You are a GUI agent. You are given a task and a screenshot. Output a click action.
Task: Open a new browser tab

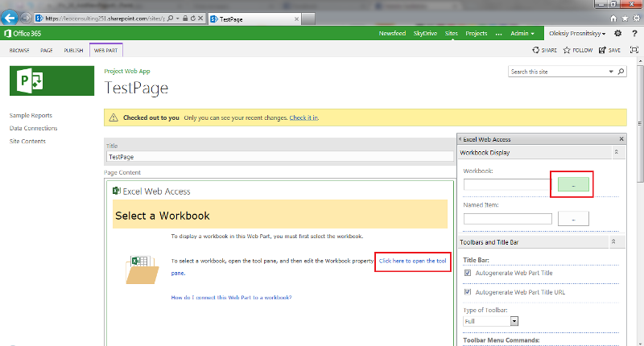(308, 19)
